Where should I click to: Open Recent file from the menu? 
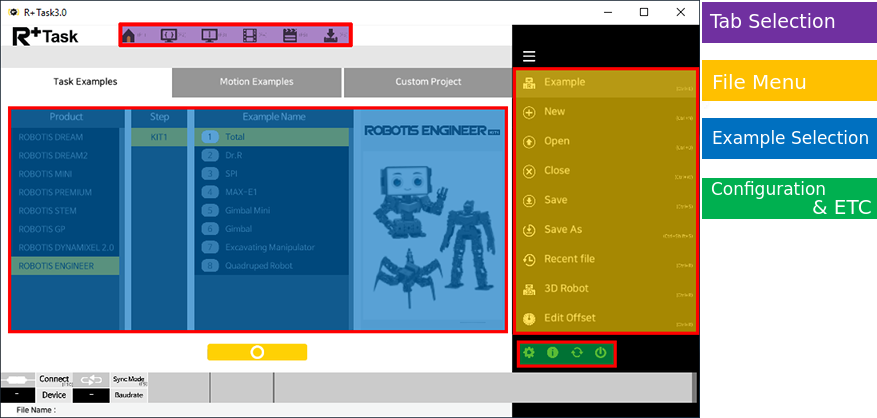[x=606, y=260]
